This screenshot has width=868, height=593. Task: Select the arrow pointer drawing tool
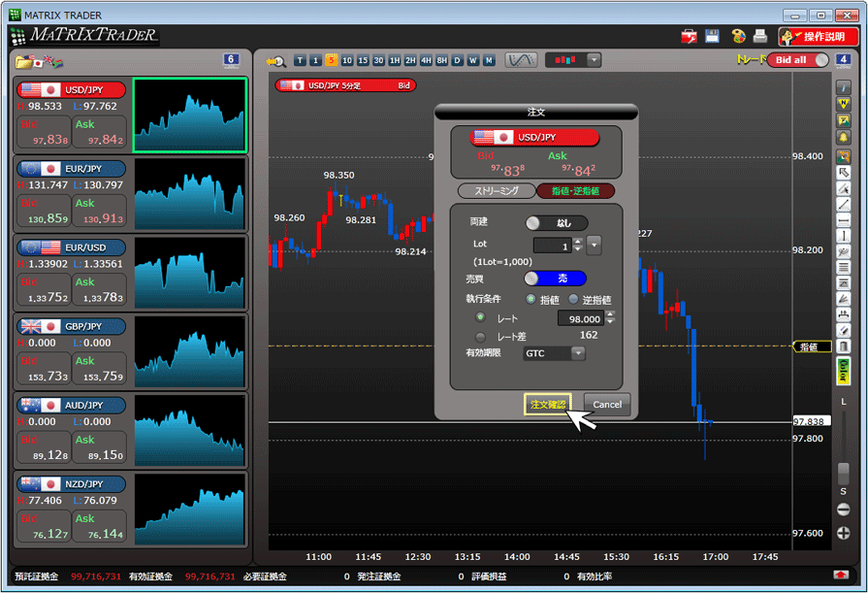tap(843, 173)
